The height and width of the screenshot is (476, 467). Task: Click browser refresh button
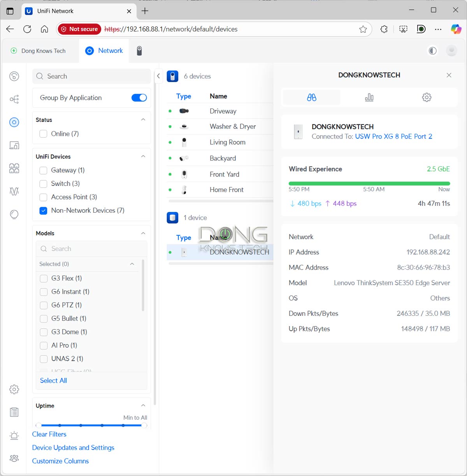click(x=27, y=29)
